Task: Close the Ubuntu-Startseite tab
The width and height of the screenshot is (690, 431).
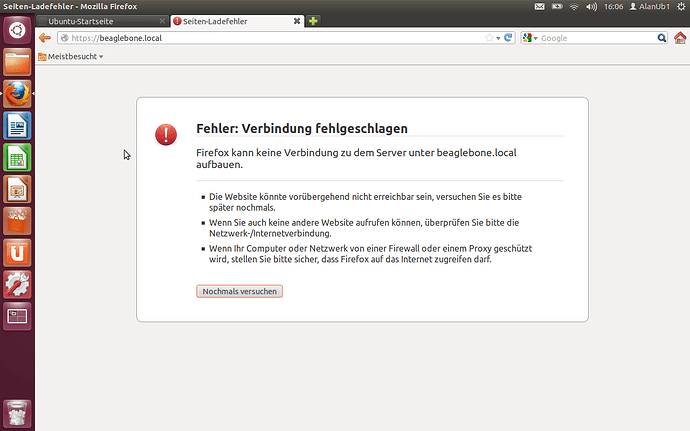Action: pyautogui.click(x=162, y=21)
